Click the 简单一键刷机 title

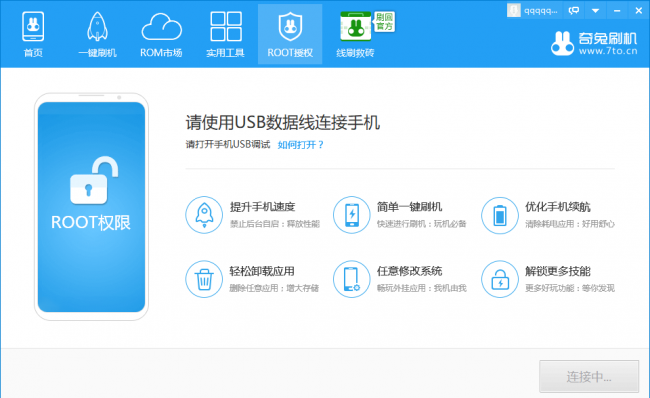pos(410,206)
